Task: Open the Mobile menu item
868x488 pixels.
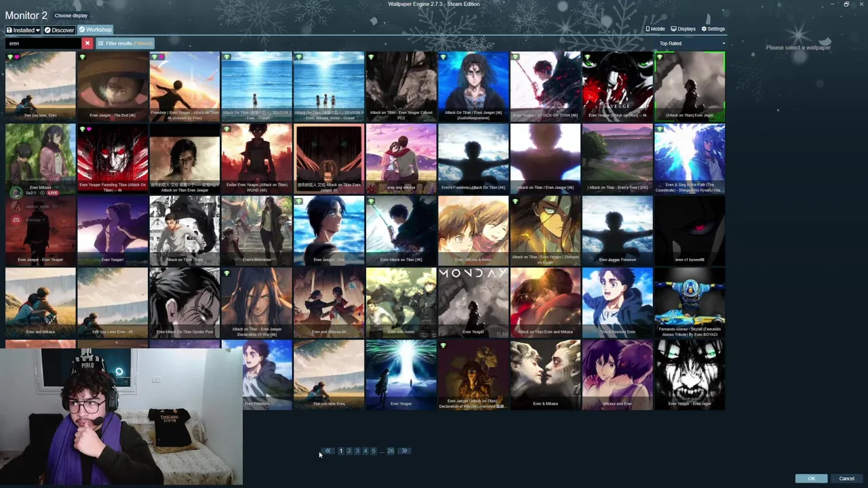Action: click(x=655, y=29)
